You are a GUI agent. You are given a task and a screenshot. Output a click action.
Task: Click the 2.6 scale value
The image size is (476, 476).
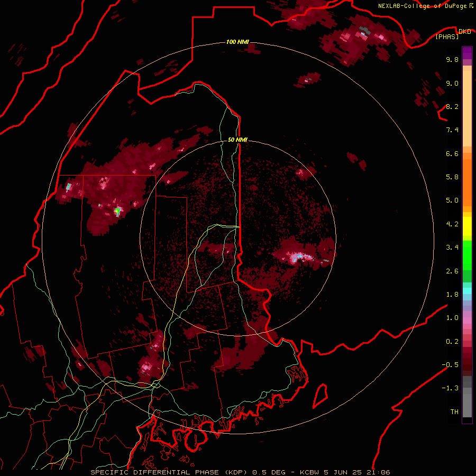452,271
